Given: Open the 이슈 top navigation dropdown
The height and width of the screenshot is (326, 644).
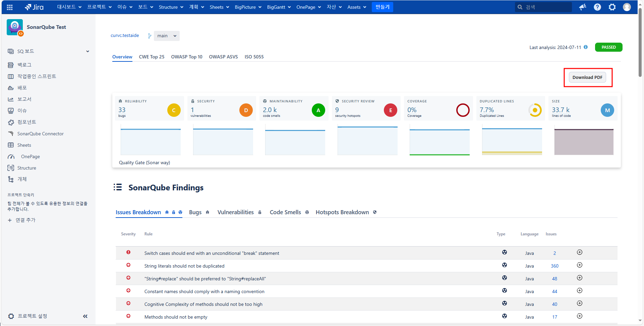Looking at the screenshot, I should (125, 7).
